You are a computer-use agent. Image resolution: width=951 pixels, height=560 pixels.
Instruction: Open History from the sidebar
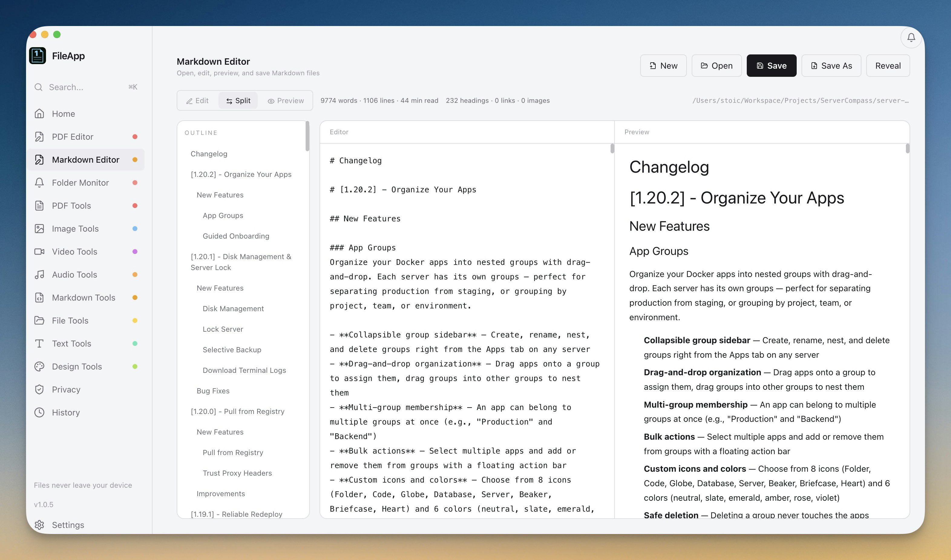66,412
